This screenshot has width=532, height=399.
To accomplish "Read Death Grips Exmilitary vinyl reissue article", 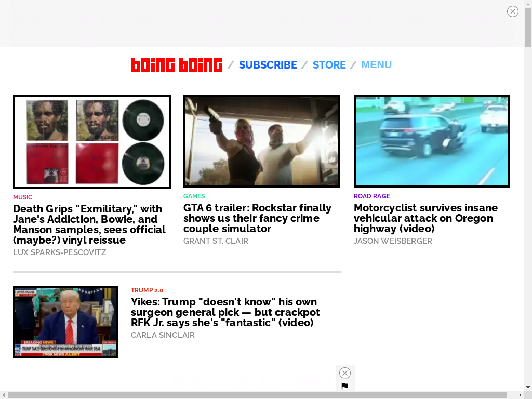I will (89, 224).
